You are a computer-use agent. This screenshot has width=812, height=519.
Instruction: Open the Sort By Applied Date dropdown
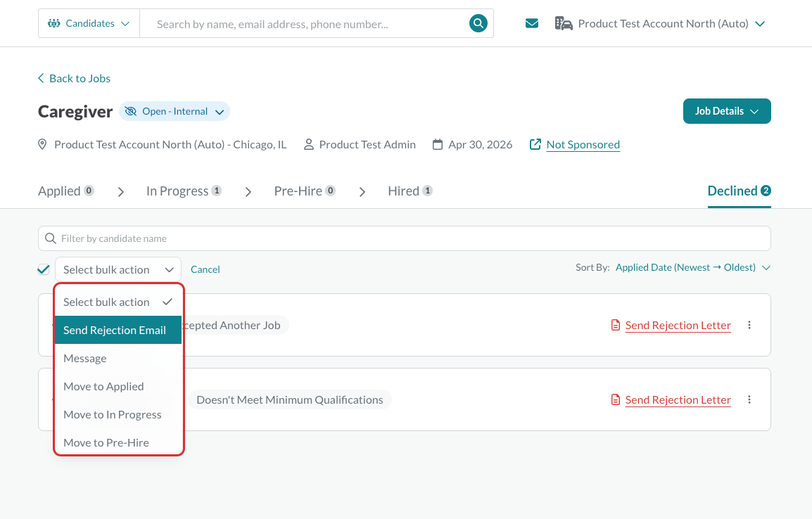(x=693, y=267)
